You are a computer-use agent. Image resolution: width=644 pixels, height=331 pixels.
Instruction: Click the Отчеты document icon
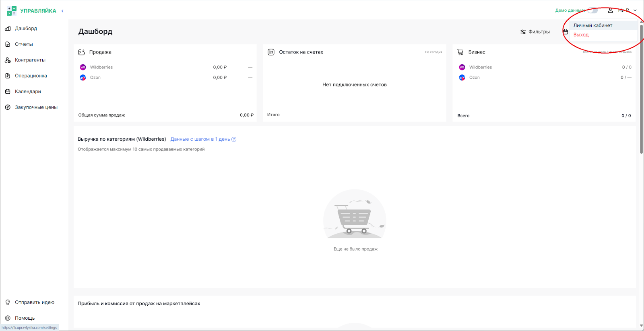tap(8, 44)
